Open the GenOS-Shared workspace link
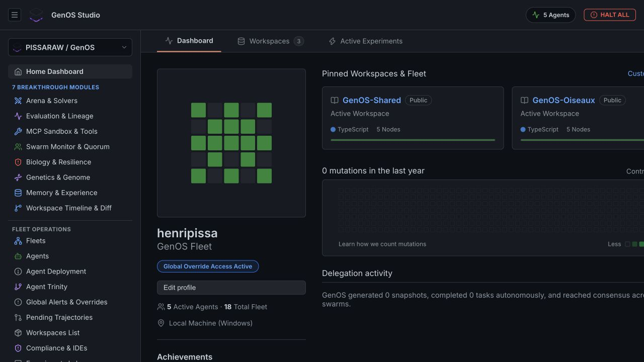 pyautogui.click(x=372, y=100)
